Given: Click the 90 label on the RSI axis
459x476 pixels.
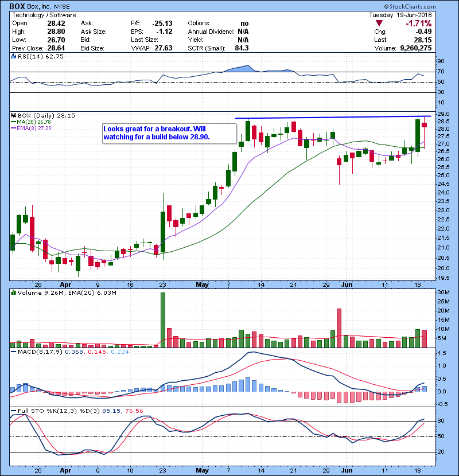Looking at the screenshot, I should [x=441, y=61].
